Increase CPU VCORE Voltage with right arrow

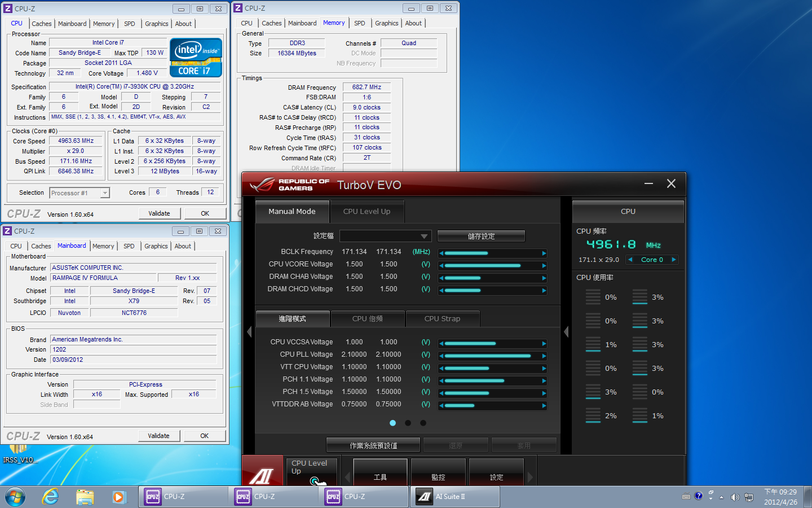point(544,265)
